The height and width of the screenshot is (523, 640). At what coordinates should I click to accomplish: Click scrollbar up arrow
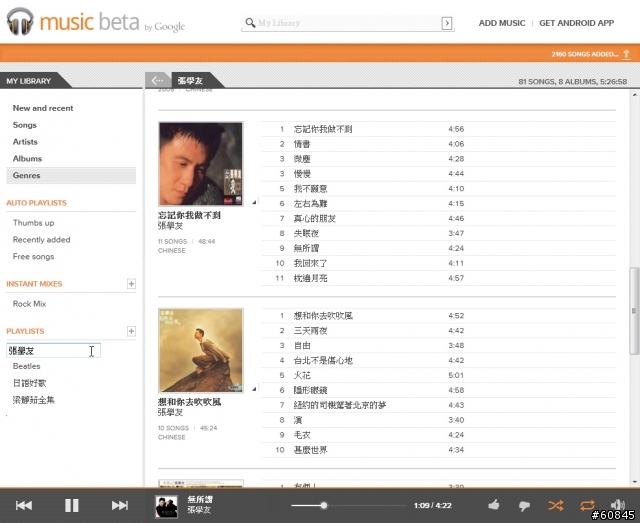click(x=635, y=95)
